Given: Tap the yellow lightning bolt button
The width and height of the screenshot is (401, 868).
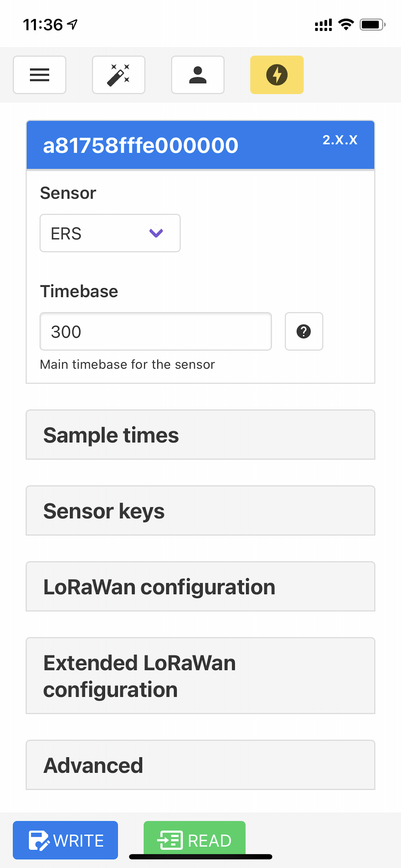Looking at the screenshot, I should pos(277,75).
